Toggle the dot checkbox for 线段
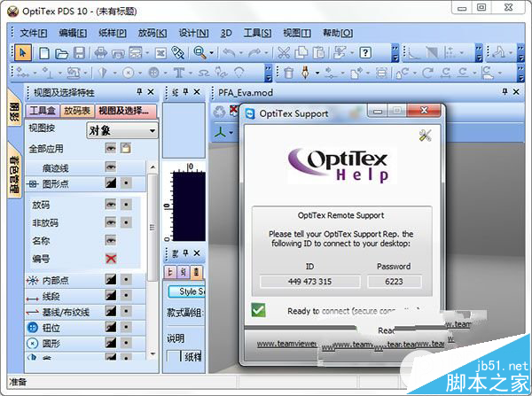 pyautogui.click(x=126, y=295)
